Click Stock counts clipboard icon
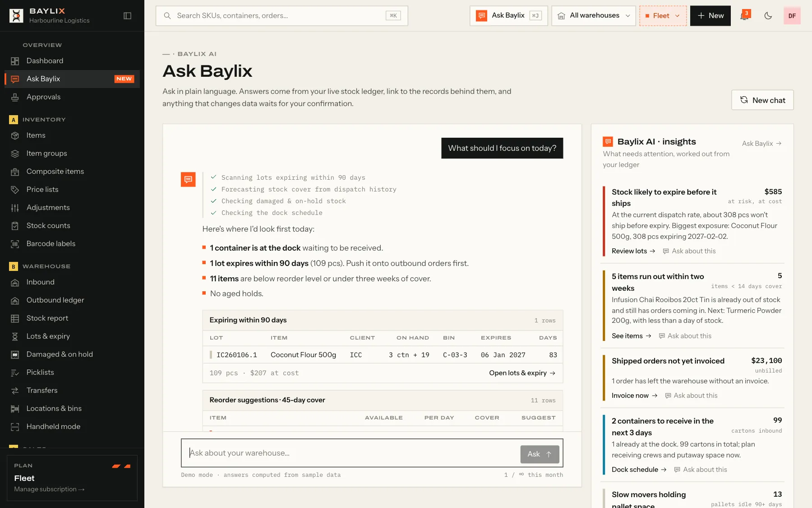The width and height of the screenshot is (812, 508). 15,226
